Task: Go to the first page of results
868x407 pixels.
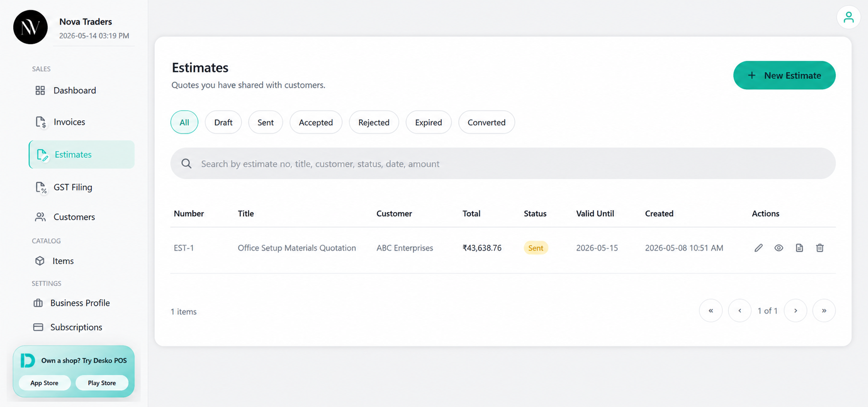Action: pyautogui.click(x=711, y=310)
